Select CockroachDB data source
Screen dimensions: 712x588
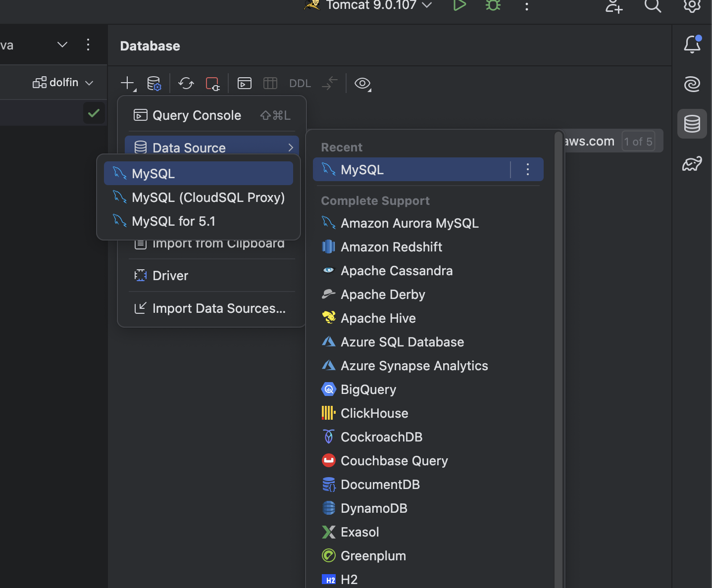(x=428, y=437)
